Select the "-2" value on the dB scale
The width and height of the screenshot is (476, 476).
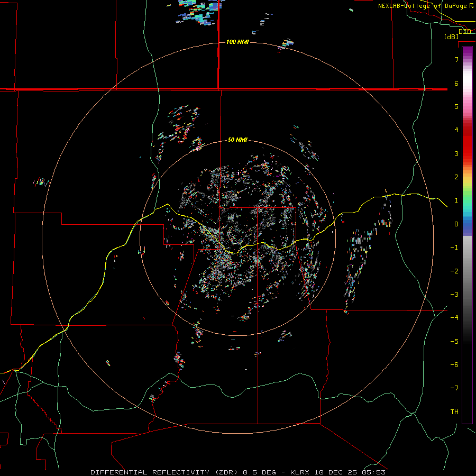[x=454, y=271]
